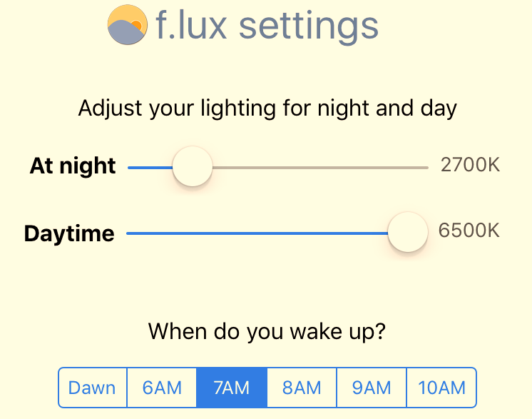532x419 pixels.
Task: Click the "Adjust your lighting" subtitle text
Action: (x=267, y=108)
